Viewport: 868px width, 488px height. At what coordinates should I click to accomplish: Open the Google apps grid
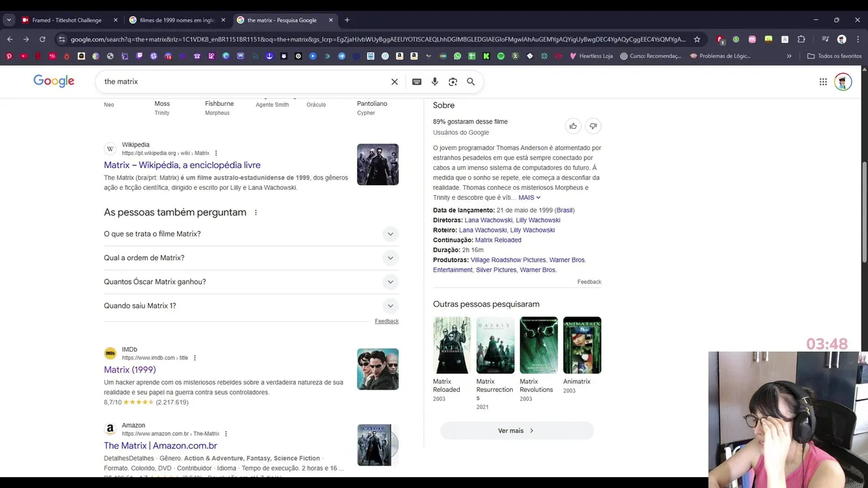823,81
